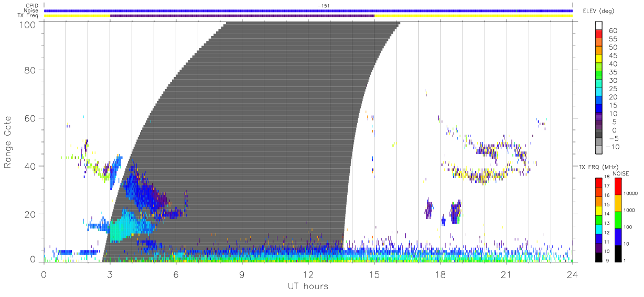
Task: Click x-axis tick label 12
Action: coord(308,274)
